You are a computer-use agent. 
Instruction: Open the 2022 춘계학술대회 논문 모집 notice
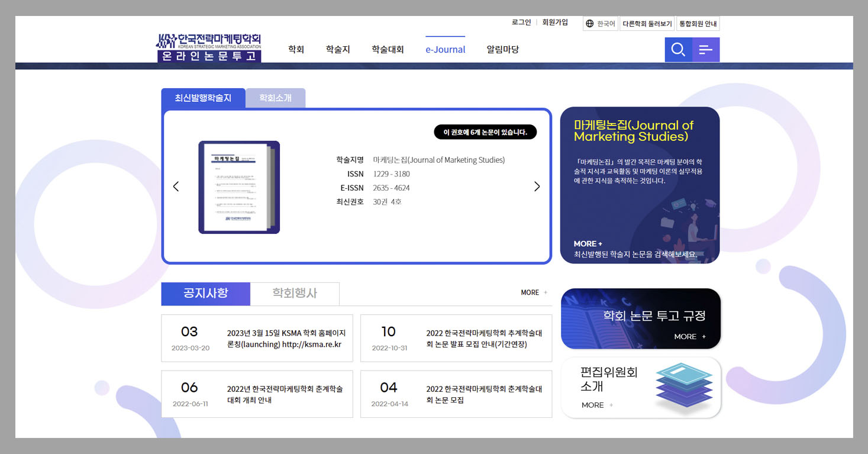tap(456, 394)
